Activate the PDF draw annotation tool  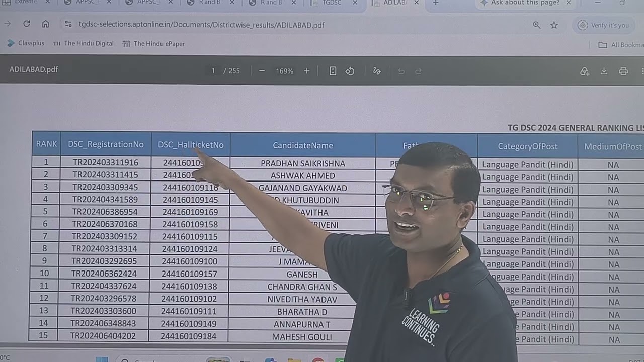click(x=376, y=71)
